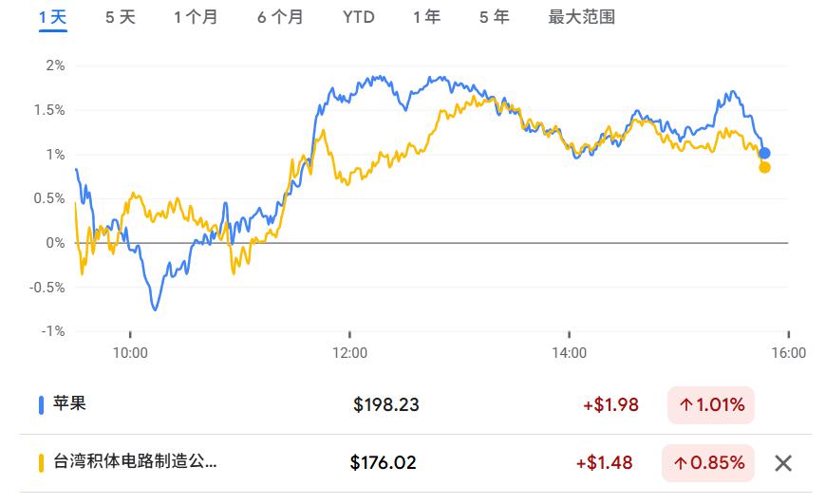This screenshot has height=504, width=825.
Task: Click the ↑0.85% change badge for TSMC
Action: (708, 463)
